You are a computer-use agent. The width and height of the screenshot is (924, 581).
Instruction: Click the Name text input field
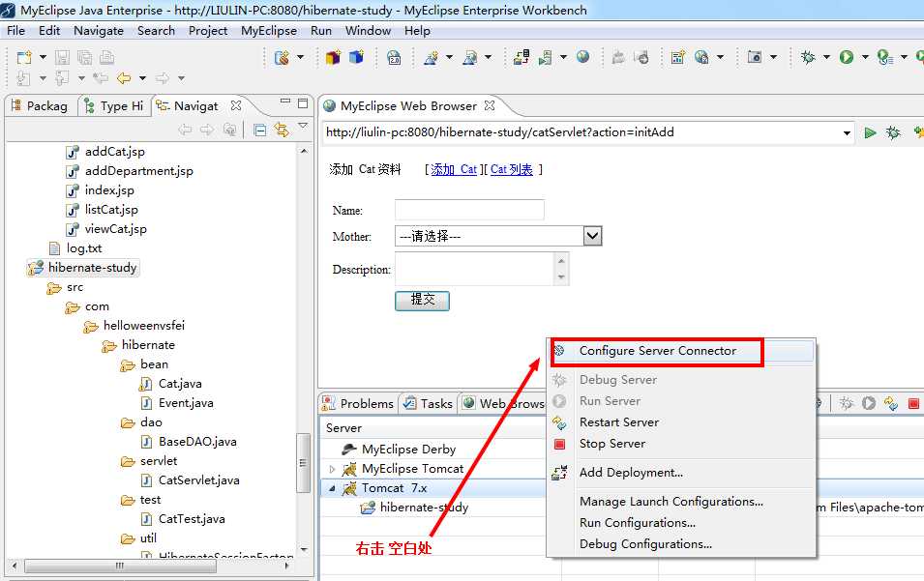click(x=469, y=210)
